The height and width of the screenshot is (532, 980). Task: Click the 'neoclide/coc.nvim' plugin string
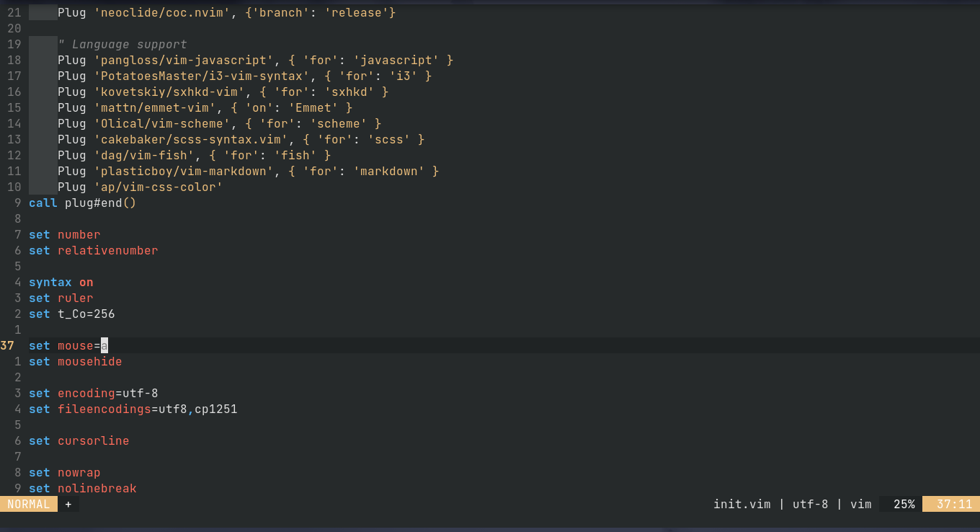[162, 13]
